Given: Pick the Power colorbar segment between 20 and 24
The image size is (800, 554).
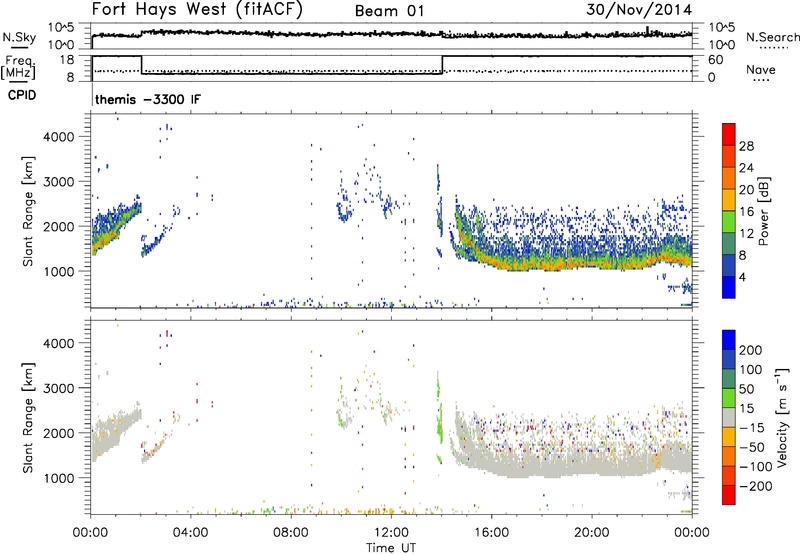Looking at the screenshot, I should pos(729,179).
